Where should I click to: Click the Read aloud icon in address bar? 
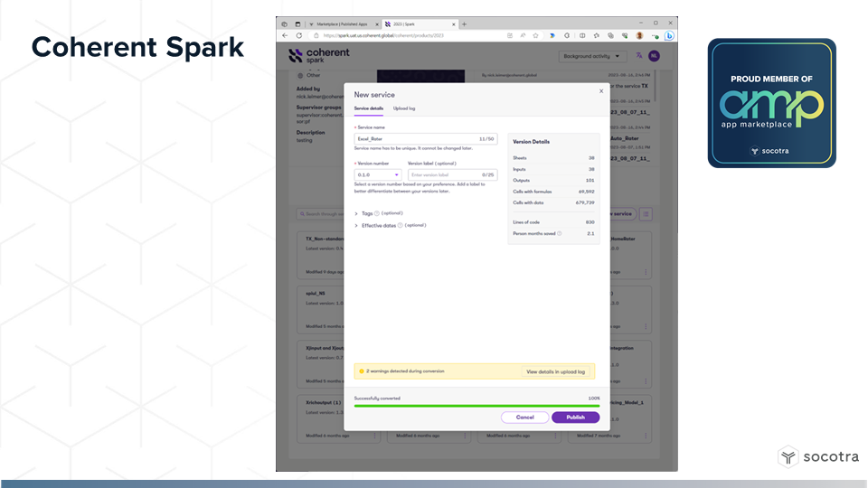523,35
